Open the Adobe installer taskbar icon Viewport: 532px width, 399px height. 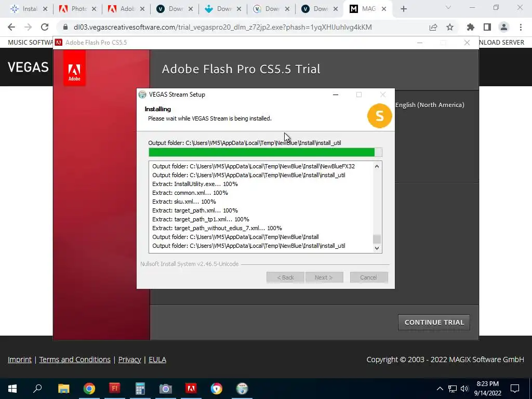[x=191, y=389]
